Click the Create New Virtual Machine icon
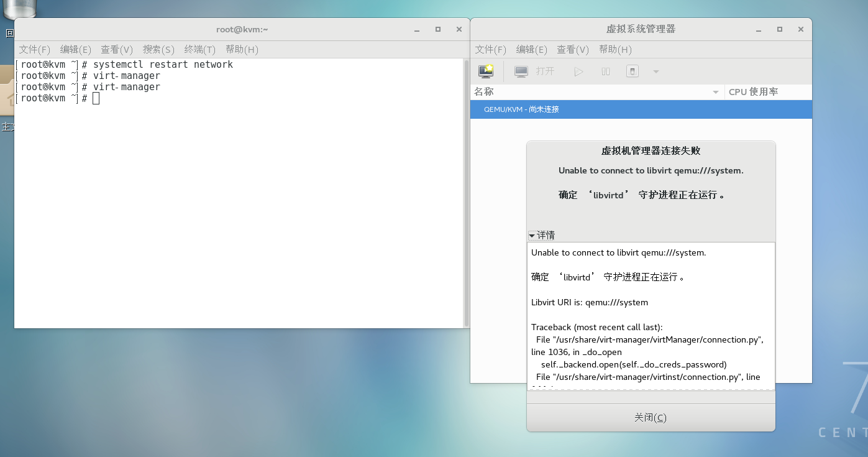The image size is (868, 457). pyautogui.click(x=485, y=71)
